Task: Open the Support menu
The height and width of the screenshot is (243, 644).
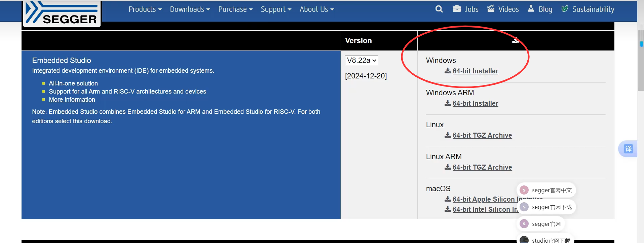Action: point(276,9)
